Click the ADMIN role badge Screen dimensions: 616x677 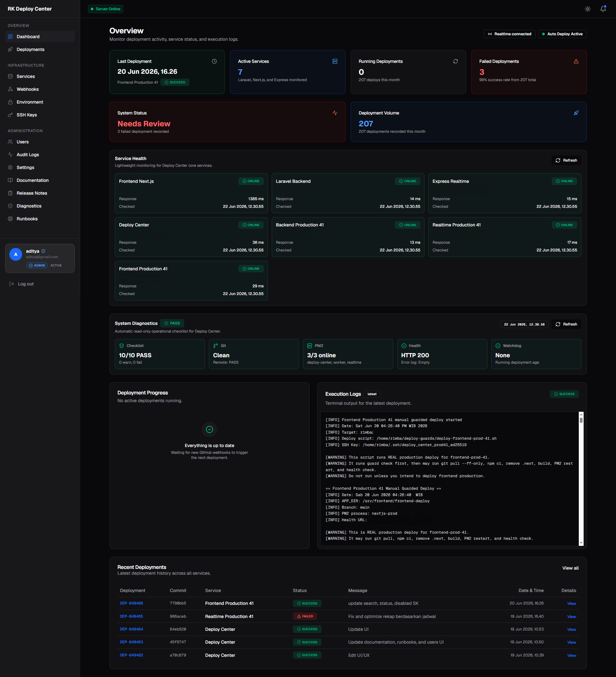pos(37,265)
